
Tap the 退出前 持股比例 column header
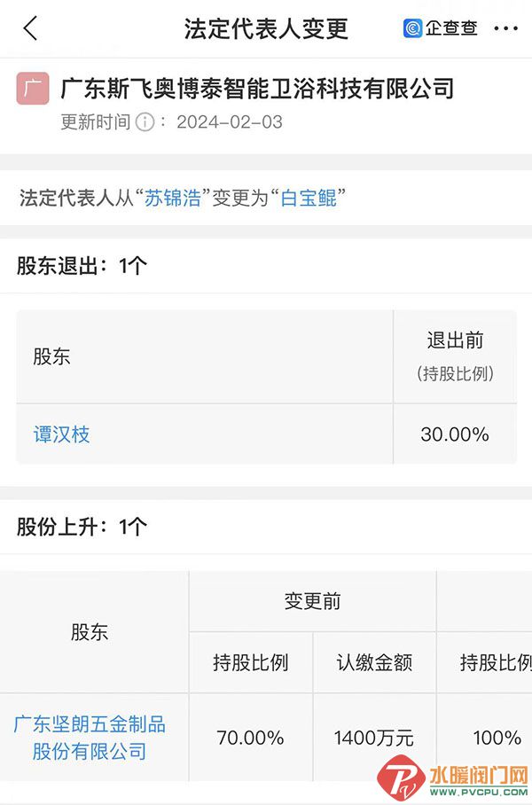(455, 356)
